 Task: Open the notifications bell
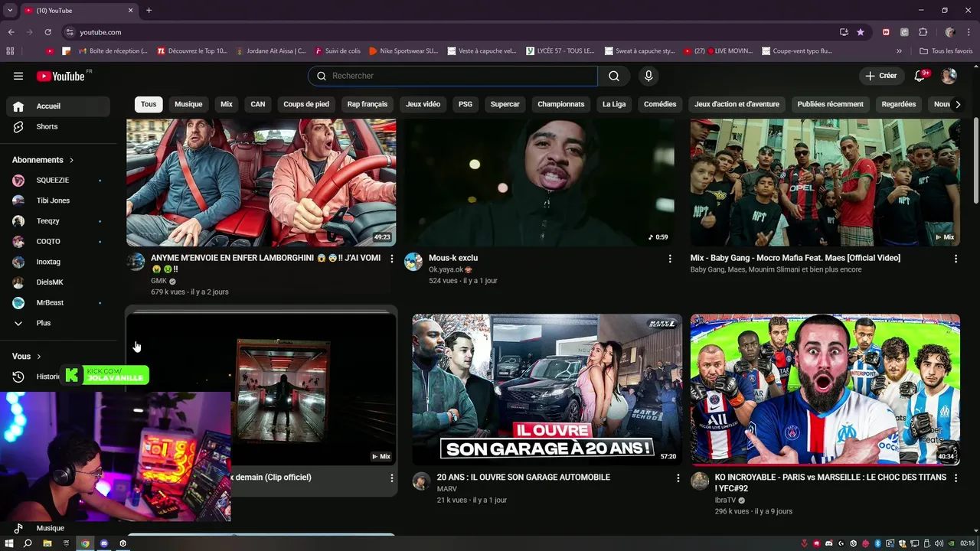pos(921,76)
